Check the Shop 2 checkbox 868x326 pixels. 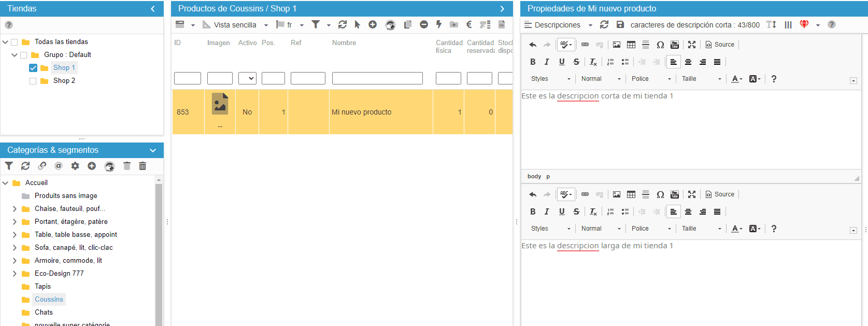point(33,81)
